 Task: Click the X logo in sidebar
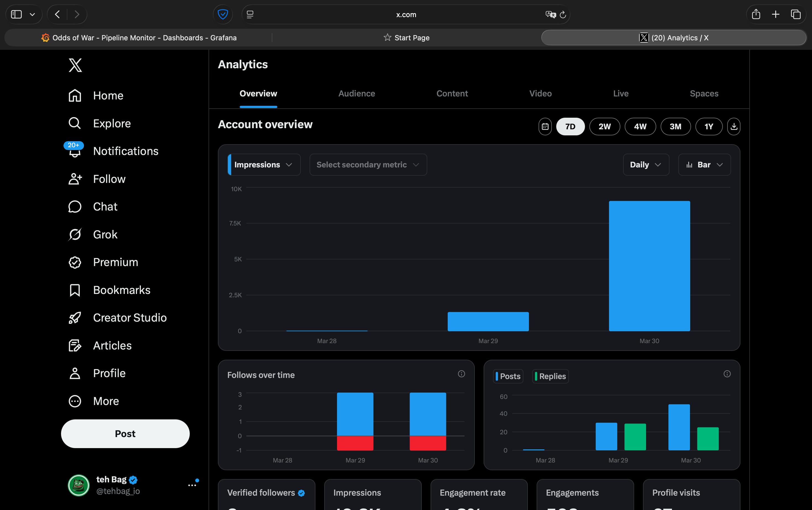(75, 65)
